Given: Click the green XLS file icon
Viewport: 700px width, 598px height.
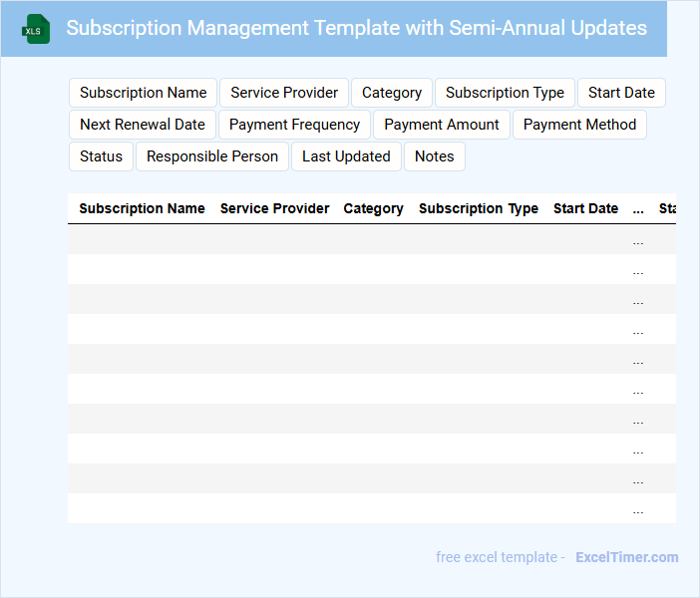Looking at the screenshot, I should [37, 29].
